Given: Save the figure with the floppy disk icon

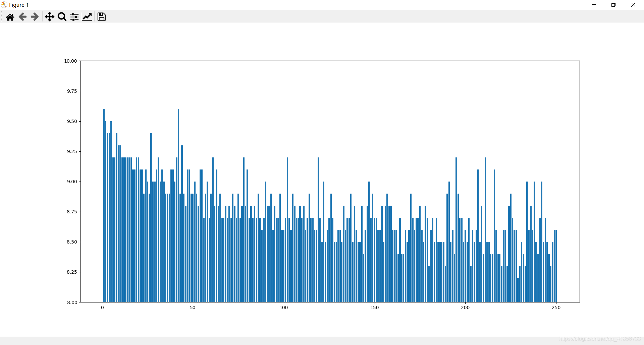Looking at the screenshot, I should 102,17.
